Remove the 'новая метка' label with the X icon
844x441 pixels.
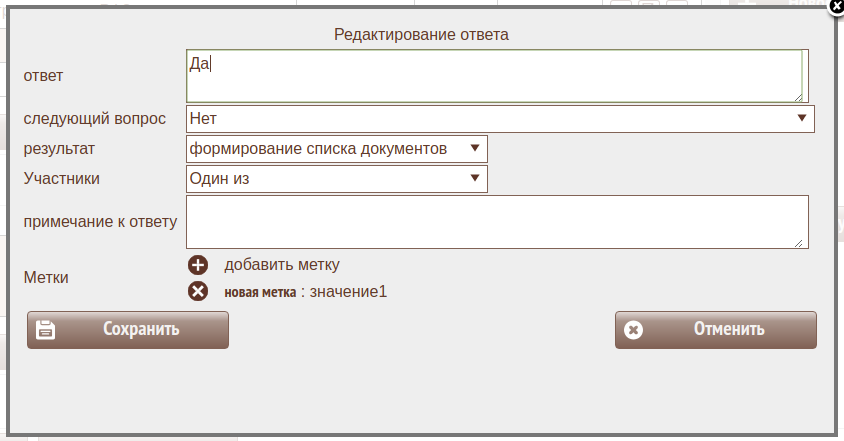tap(198, 291)
